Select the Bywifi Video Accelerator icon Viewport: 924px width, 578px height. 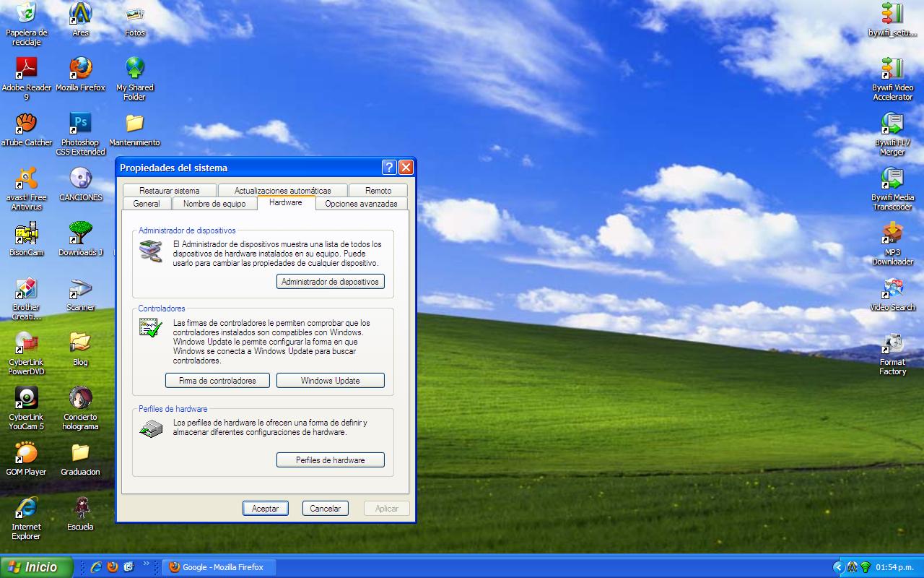892,79
